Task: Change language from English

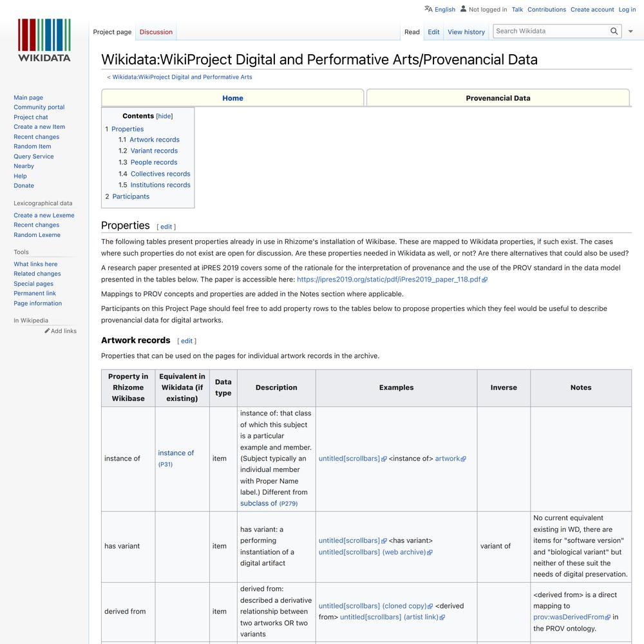Action: (x=445, y=10)
